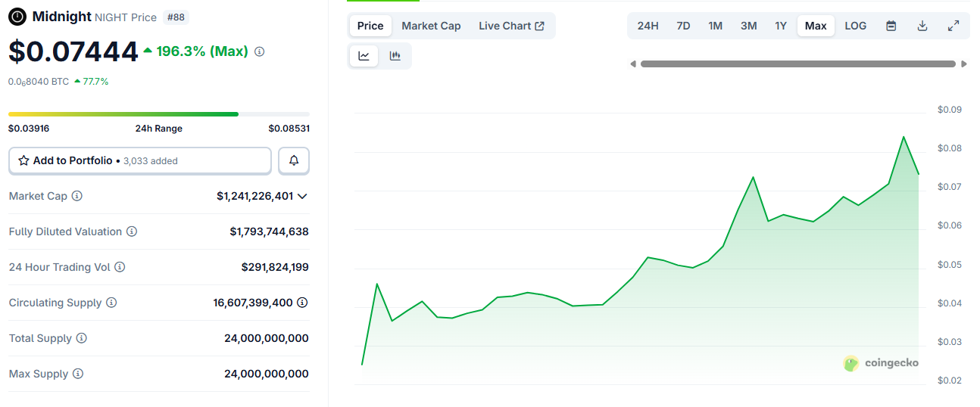Click the Midnight coin logo icon
This screenshot has height=407, width=980.
17,16
